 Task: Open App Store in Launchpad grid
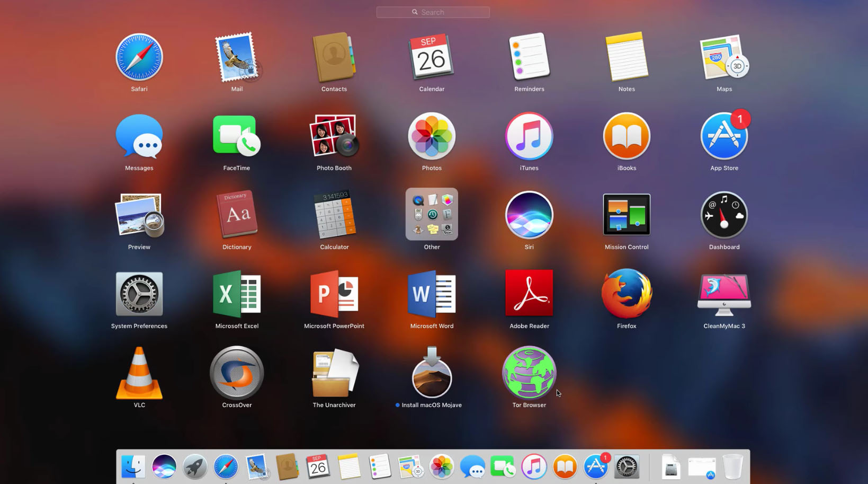(724, 136)
